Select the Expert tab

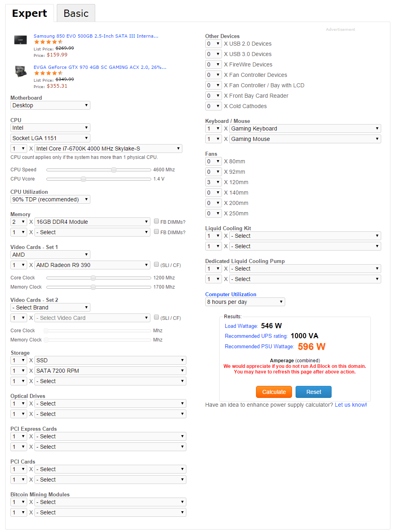pyautogui.click(x=30, y=13)
